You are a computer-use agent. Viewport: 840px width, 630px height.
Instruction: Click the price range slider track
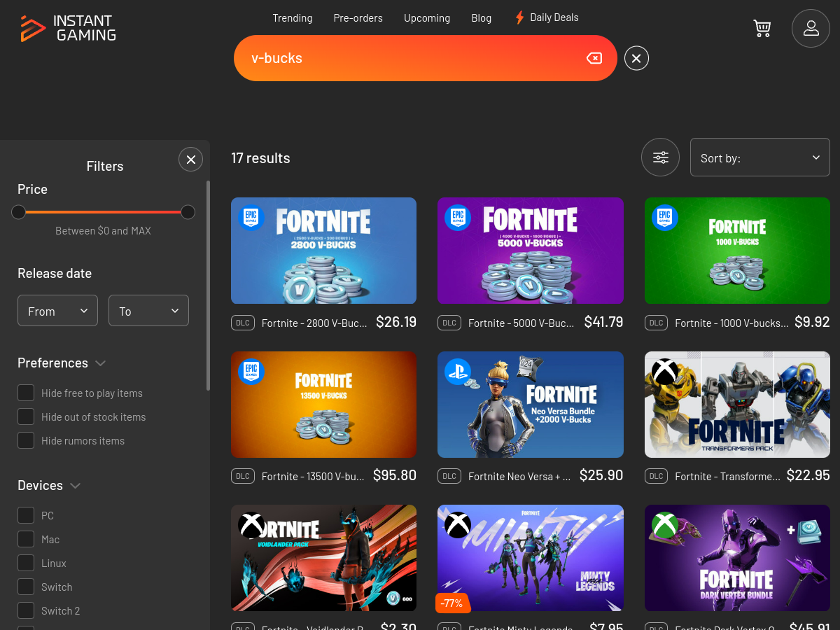(x=103, y=212)
